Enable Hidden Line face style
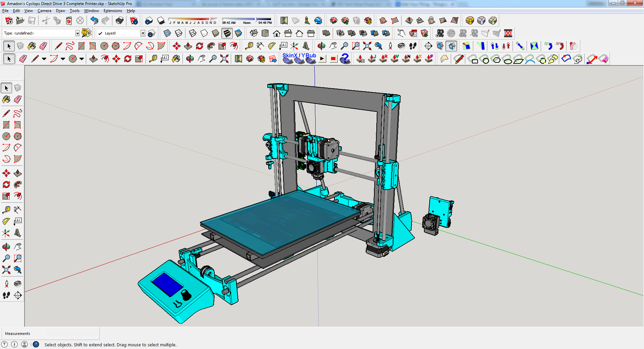Viewport: 644px width, 349px height. 204,33
